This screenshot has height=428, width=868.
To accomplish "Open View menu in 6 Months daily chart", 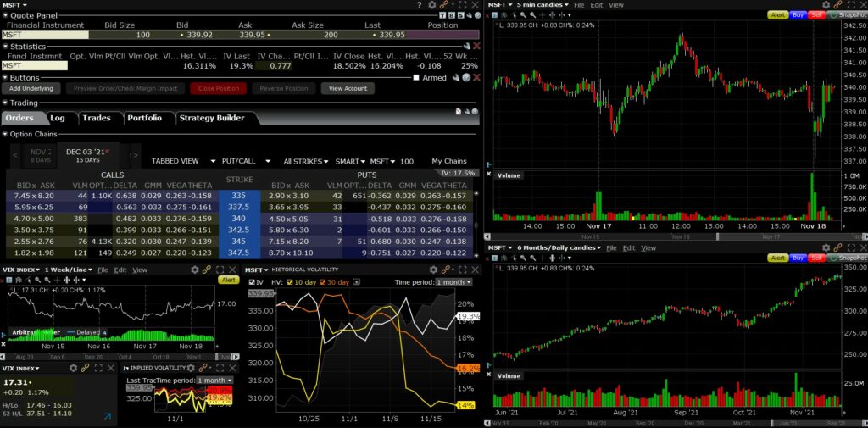I will point(648,248).
